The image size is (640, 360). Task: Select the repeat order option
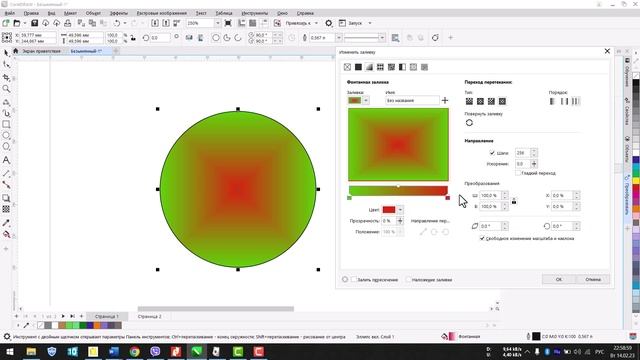click(576, 101)
